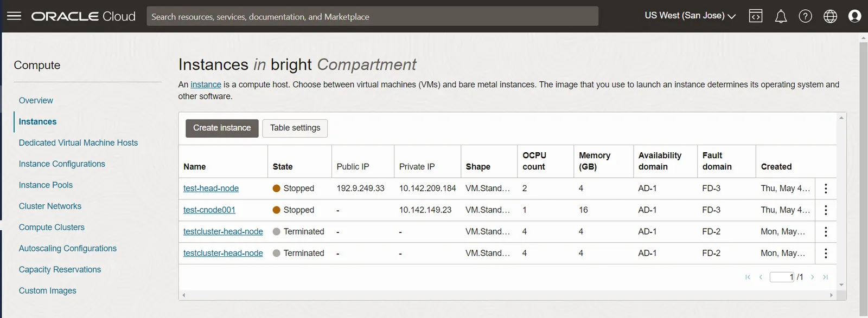Click the page number input field
This screenshot has height=318, width=868.
[782, 277]
